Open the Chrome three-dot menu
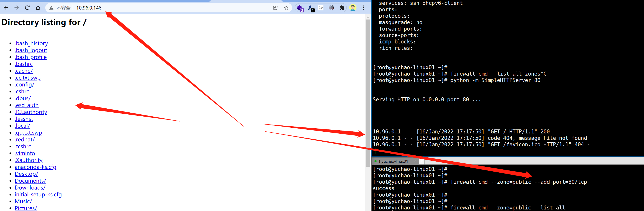The image size is (644, 211). [x=363, y=8]
